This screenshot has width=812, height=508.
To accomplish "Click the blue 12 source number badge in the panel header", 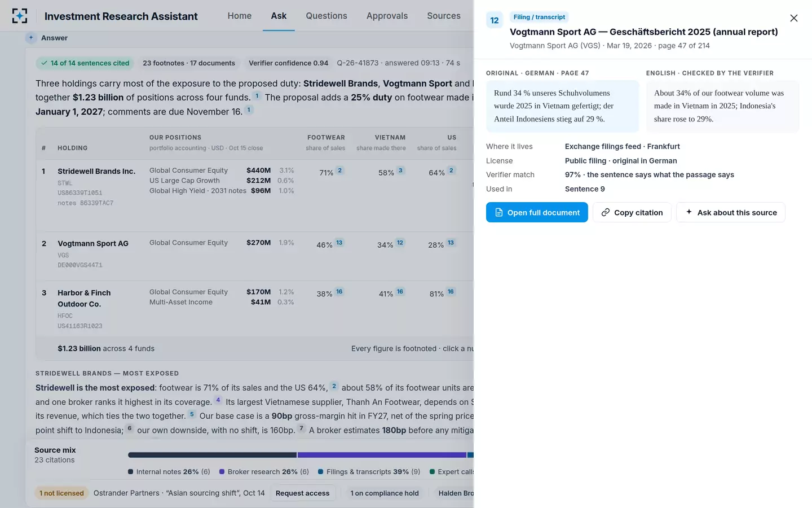I will point(495,20).
